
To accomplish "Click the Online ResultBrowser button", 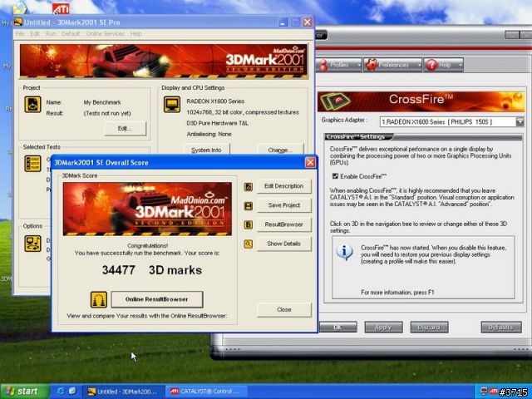I will [157, 299].
